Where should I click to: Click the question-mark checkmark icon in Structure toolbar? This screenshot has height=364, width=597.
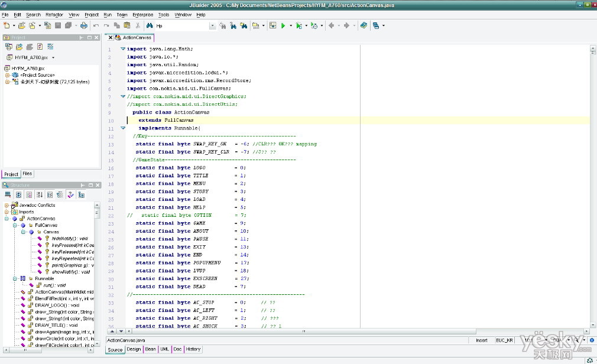pyautogui.click(x=70, y=194)
